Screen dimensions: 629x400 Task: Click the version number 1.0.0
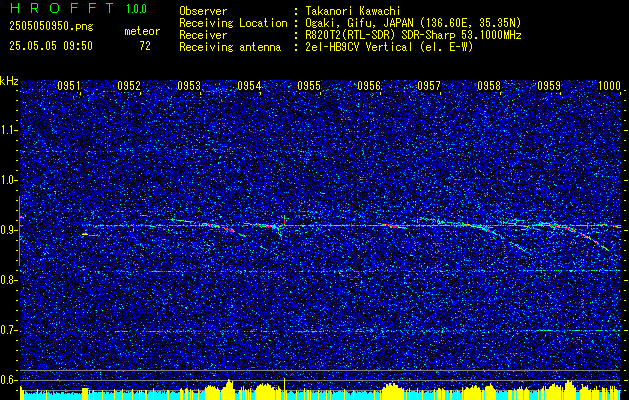(136, 9)
